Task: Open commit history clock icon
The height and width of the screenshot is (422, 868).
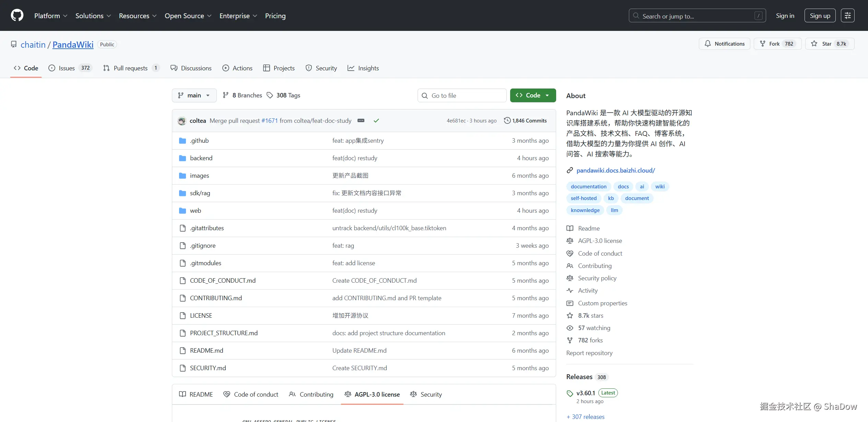Action: [x=507, y=120]
